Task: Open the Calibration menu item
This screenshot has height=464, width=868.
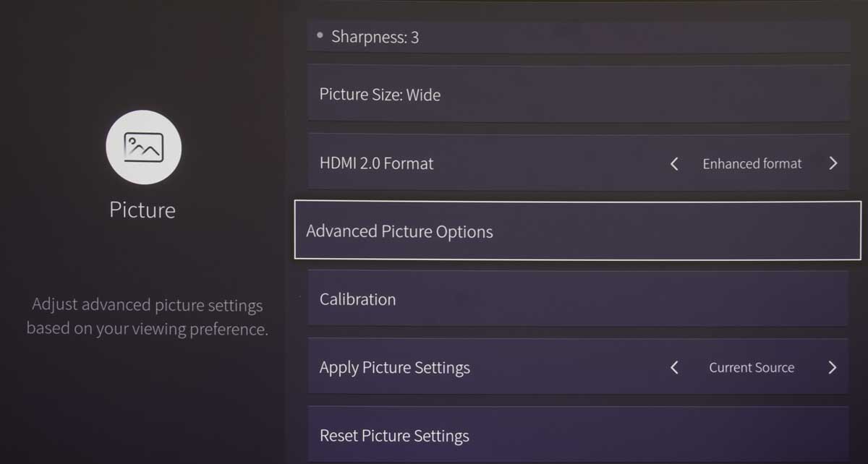Action: coord(578,298)
